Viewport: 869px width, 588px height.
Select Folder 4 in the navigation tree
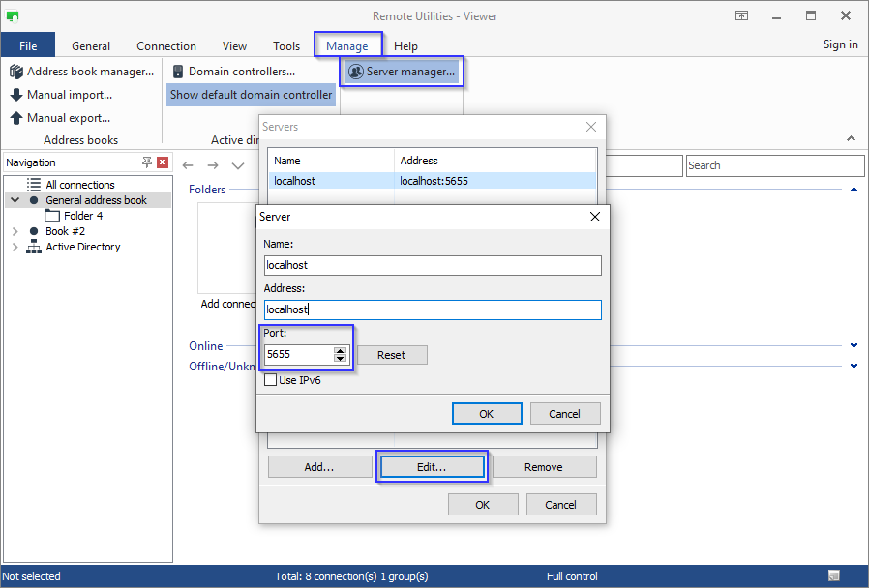[83, 216]
